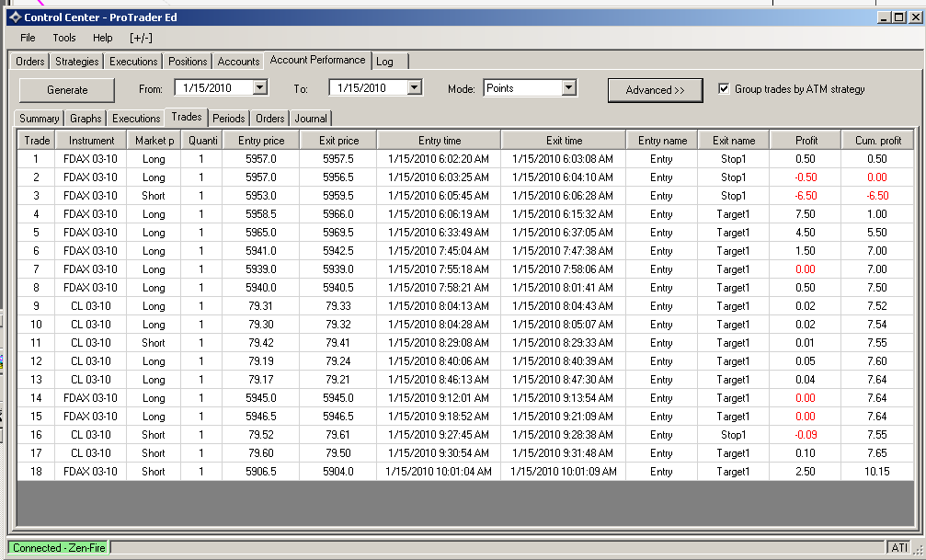
Task: Click the [+/-] menu item
Action: (x=141, y=38)
